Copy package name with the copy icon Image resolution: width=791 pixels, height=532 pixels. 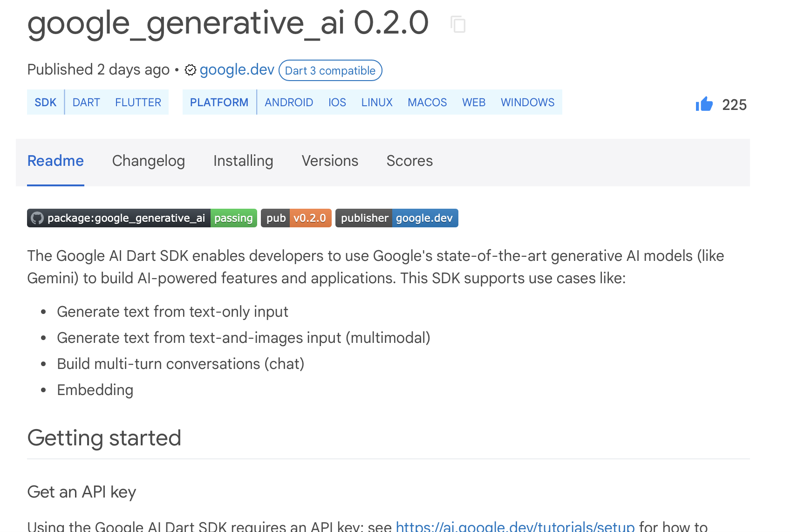click(x=458, y=24)
